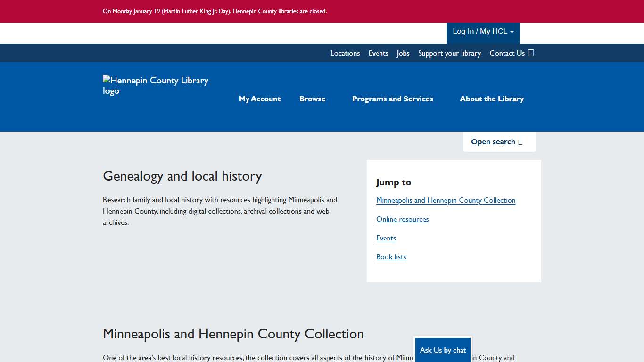Click the MLK Day closure notice banner
This screenshot has width=644, height=362.
click(x=215, y=11)
